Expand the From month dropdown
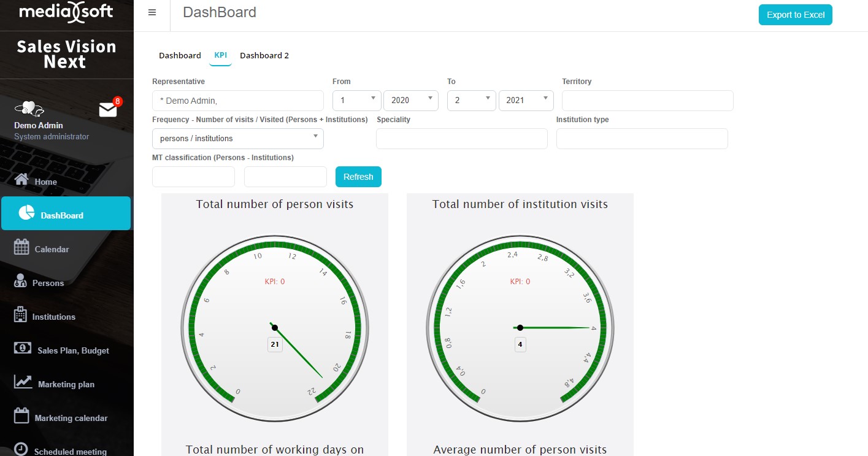Viewport: 868px width, 456px height. coord(356,101)
